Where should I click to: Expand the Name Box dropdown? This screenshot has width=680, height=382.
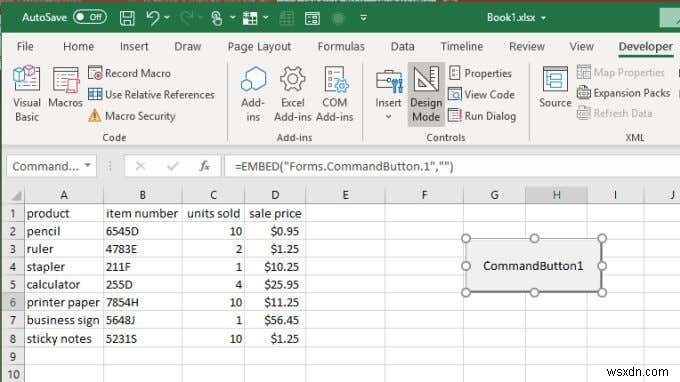(x=88, y=166)
